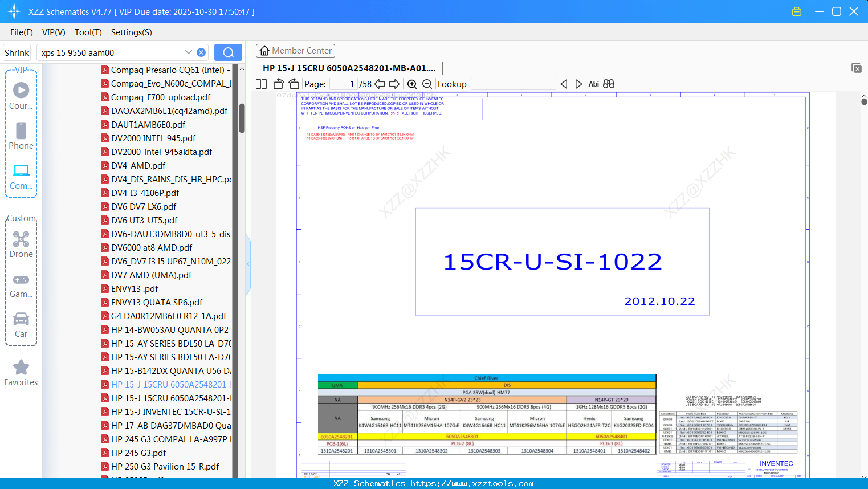The width and height of the screenshot is (868, 489).
Task: Go to next page arrow
Action: pos(394,84)
